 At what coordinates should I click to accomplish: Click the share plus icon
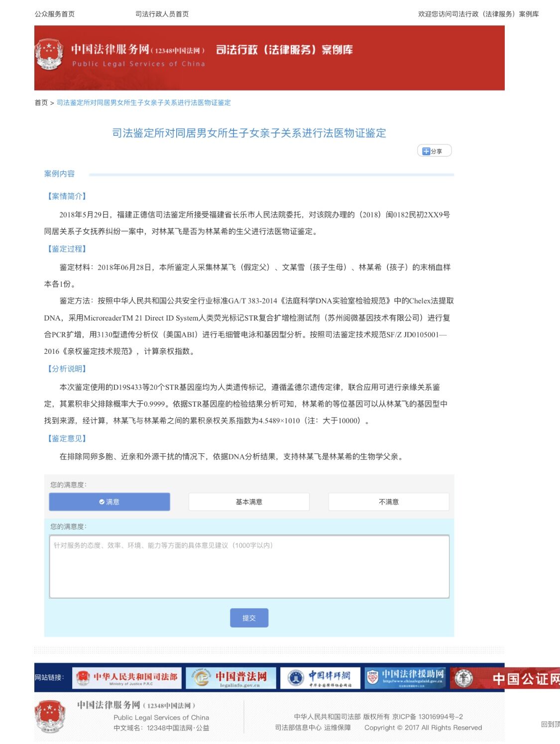426,151
